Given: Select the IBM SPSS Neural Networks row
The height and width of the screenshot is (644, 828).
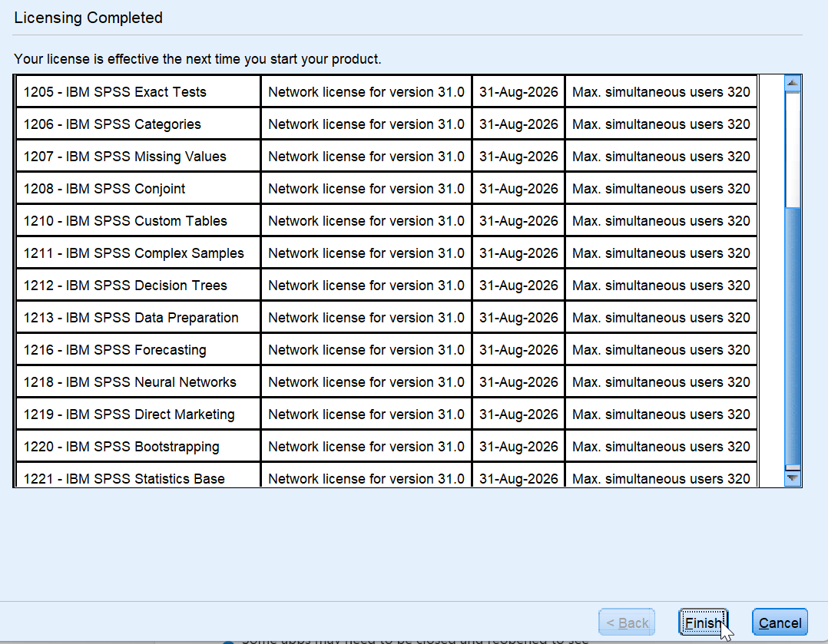Looking at the screenshot, I should [x=137, y=381].
